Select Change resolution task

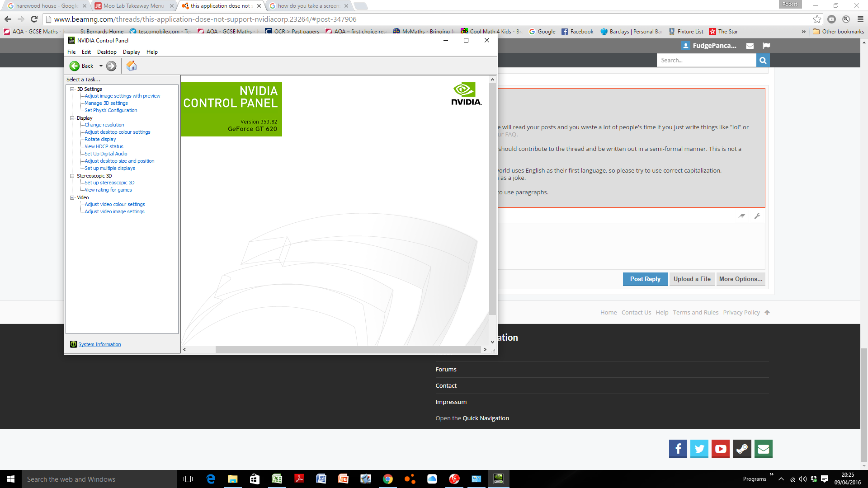[x=104, y=125]
